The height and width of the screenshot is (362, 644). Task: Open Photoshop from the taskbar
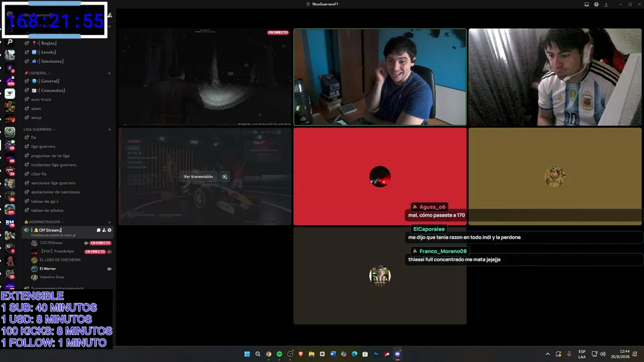point(376,354)
